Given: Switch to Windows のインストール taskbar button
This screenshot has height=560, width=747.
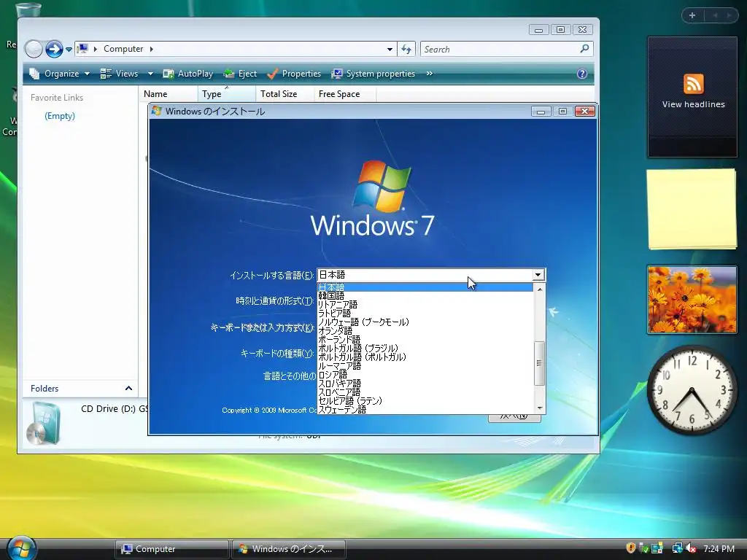Looking at the screenshot, I should 289,549.
